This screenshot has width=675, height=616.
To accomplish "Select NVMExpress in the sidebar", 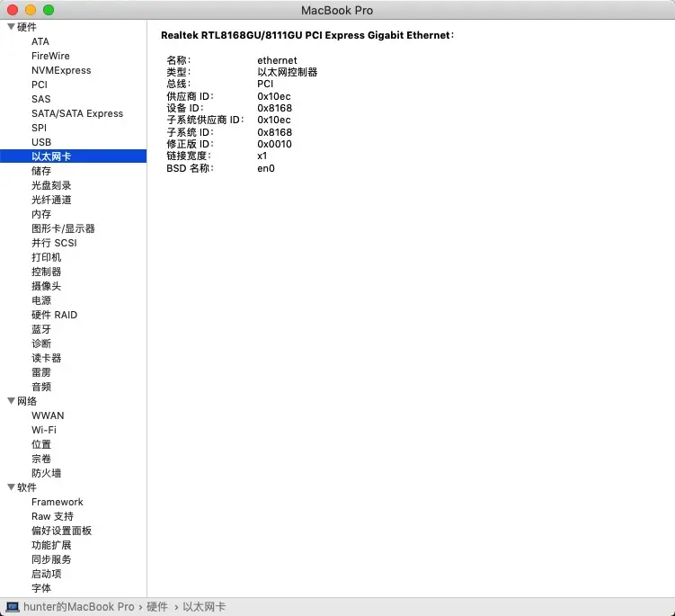I will 60,70.
